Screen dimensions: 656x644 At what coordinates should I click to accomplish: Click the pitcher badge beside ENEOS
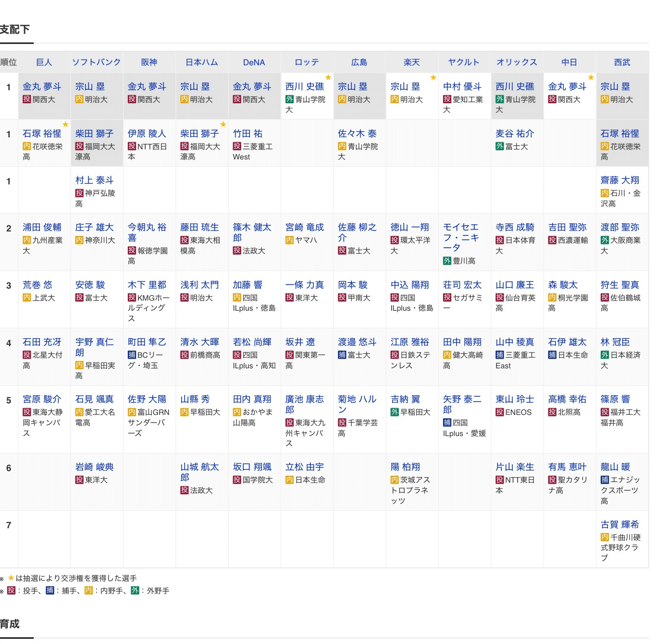click(499, 412)
